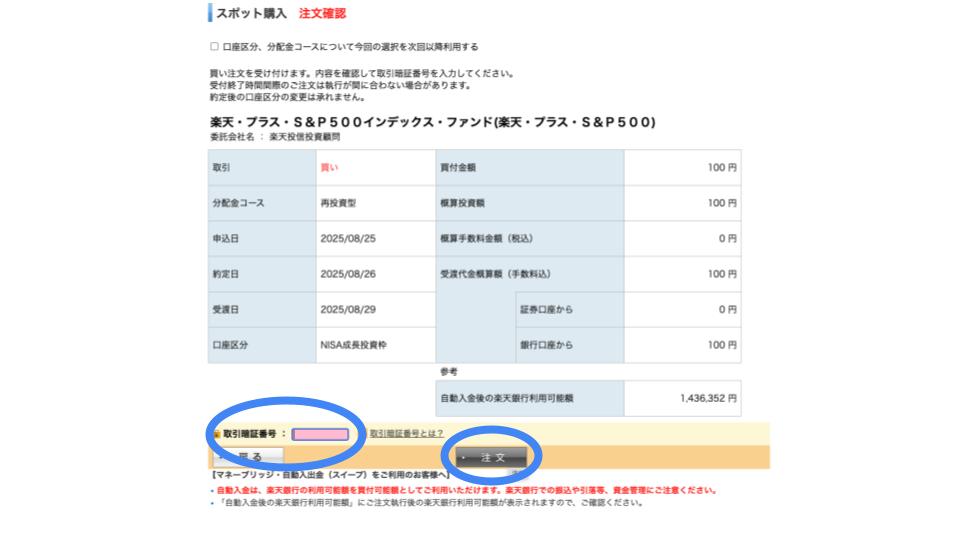Click the スポット購入 注文確認 page heading

[x=280, y=13]
